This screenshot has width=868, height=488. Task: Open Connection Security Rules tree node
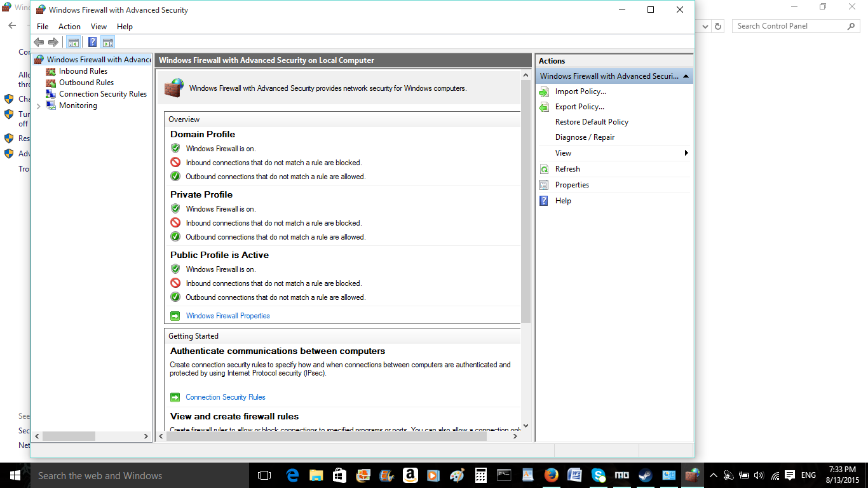(102, 94)
